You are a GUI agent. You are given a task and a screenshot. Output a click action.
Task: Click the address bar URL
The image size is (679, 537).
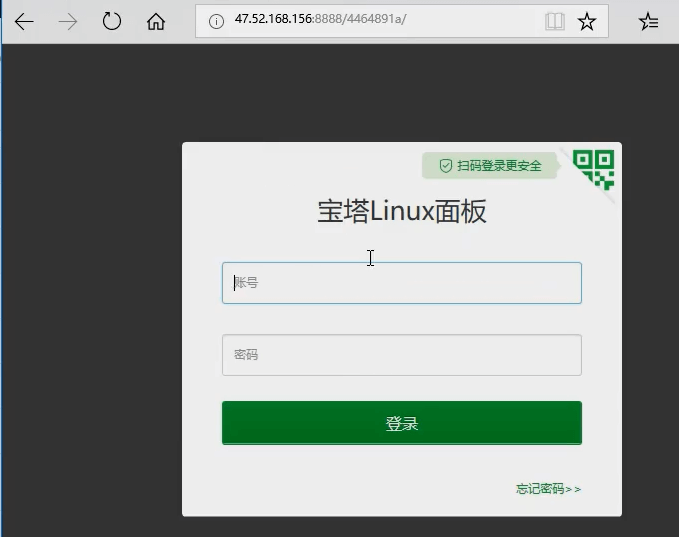click(x=320, y=19)
